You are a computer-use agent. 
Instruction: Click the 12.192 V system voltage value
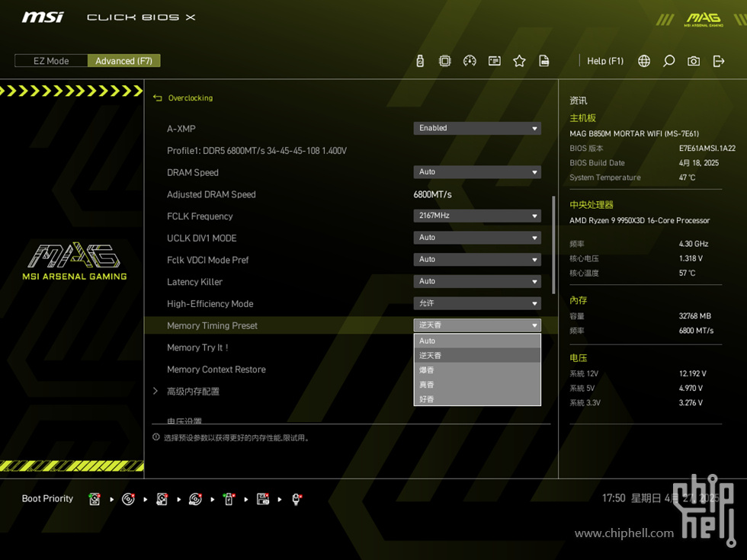pos(692,374)
